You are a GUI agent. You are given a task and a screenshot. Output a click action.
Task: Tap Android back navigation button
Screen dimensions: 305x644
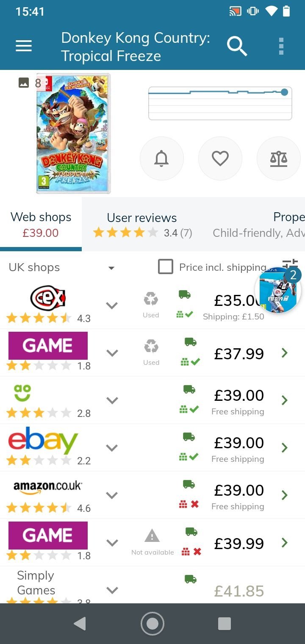click(80, 624)
